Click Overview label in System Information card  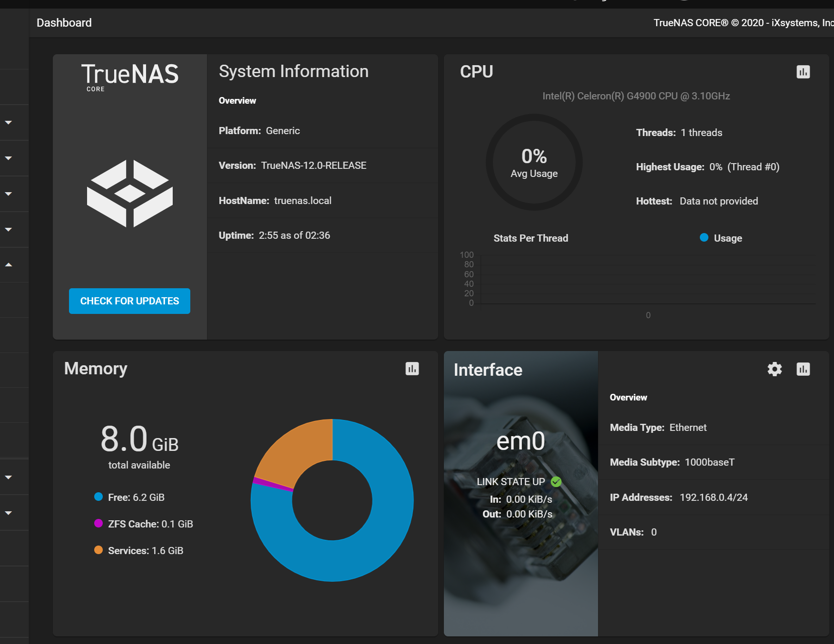[x=237, y=101]
